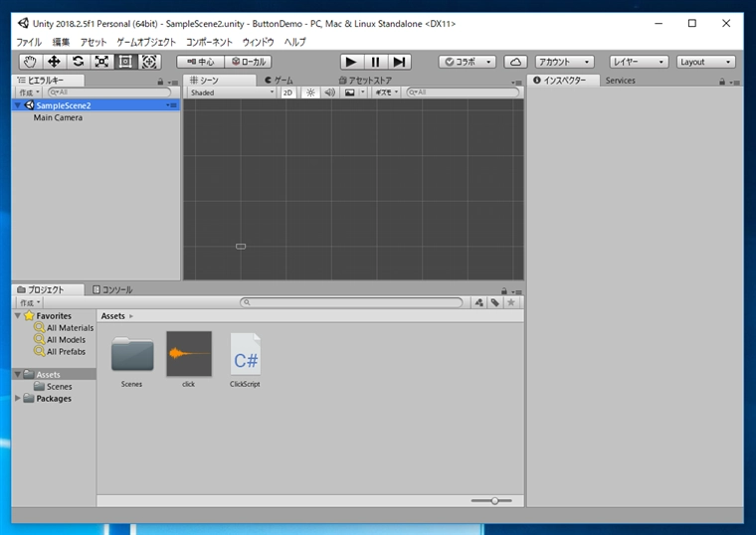Select the Scale tool
Screen dimensions: 756x535
tap(101, 62)
